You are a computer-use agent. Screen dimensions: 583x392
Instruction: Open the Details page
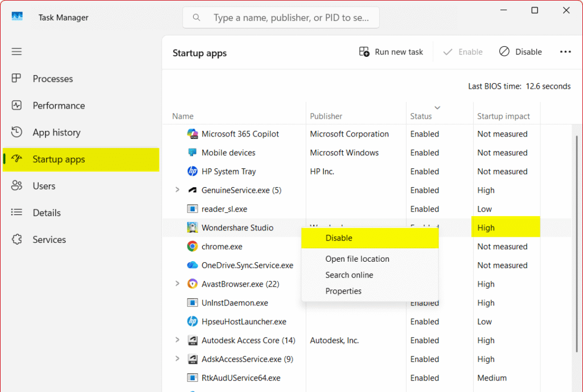[x=81, y=212]
